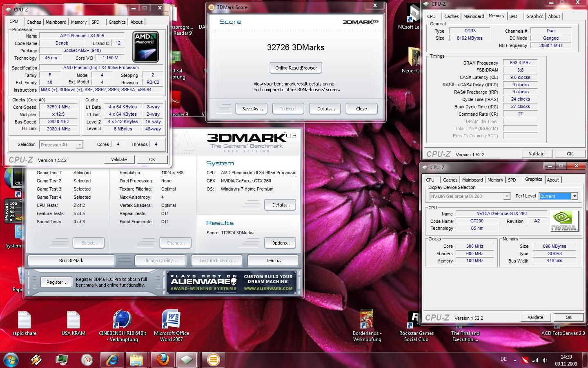Click Register button in 3DMark03
588x368 pixels.
pyautogui.click(x=57, y=282)
